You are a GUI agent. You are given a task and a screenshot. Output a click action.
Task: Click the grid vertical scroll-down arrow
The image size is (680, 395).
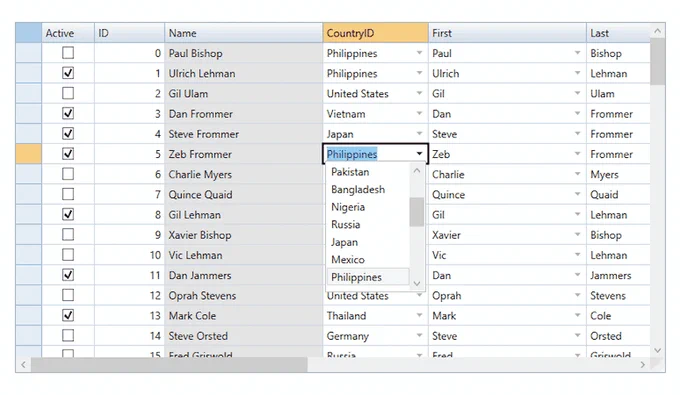[x=657, y=350]
